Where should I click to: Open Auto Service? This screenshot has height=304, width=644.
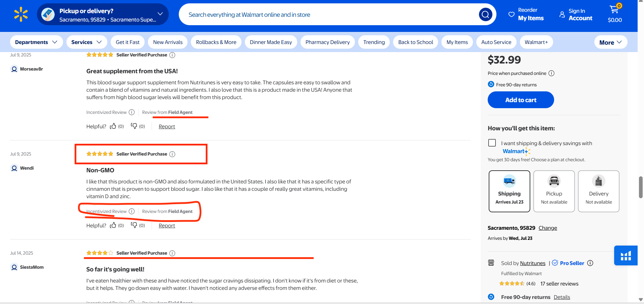pyautogui.click(x=496, y=42)
